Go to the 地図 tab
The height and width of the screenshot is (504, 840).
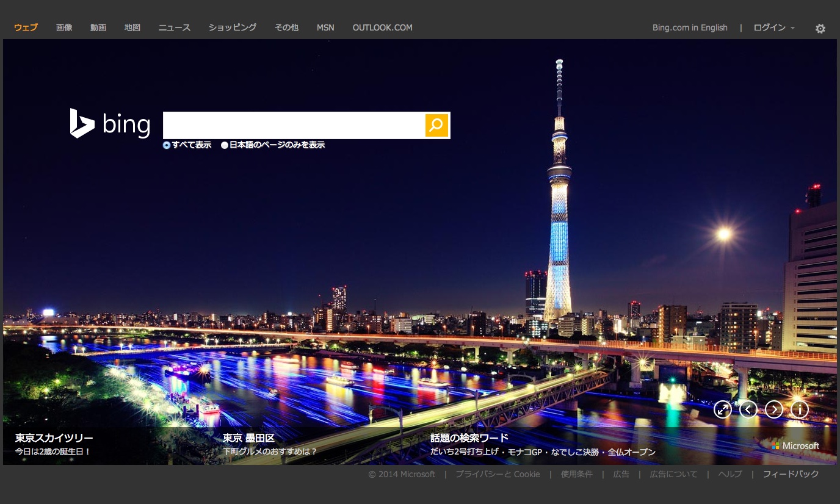point(132,27)
